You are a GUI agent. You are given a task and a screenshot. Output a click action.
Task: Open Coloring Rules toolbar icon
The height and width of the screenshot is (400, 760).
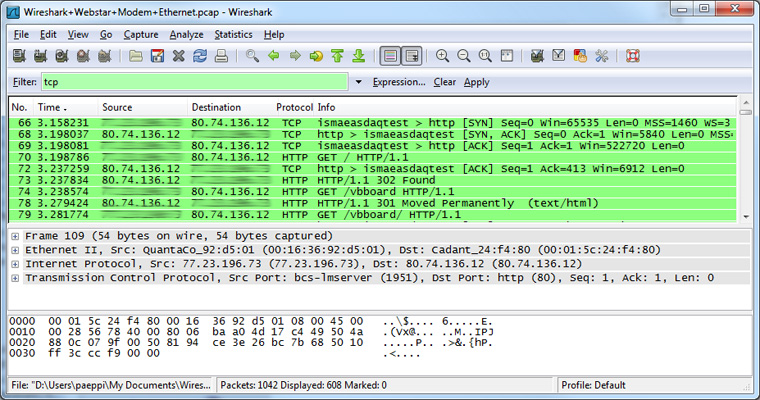pos(580,56)
